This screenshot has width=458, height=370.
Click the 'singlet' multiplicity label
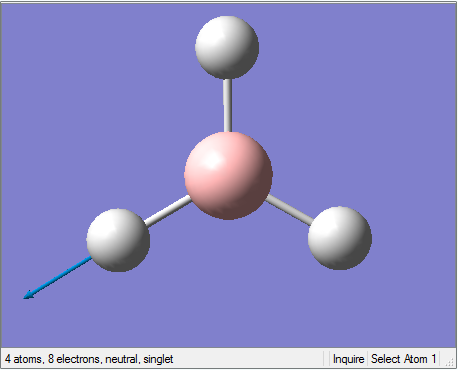(x=158, y=359)
